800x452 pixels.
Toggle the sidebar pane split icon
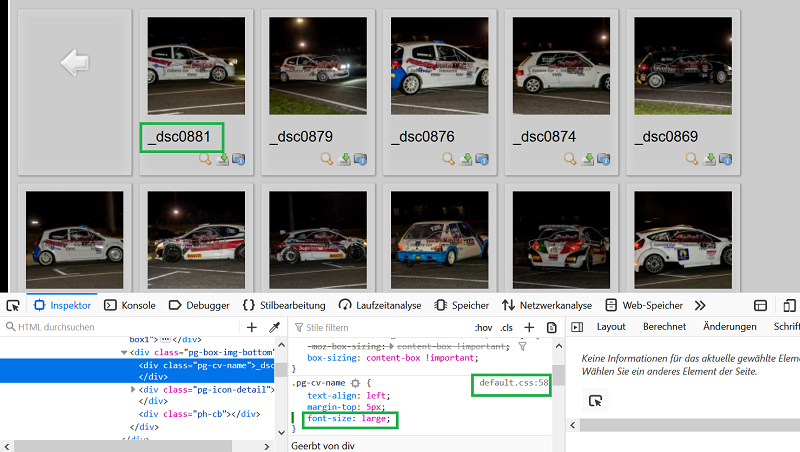575,327
